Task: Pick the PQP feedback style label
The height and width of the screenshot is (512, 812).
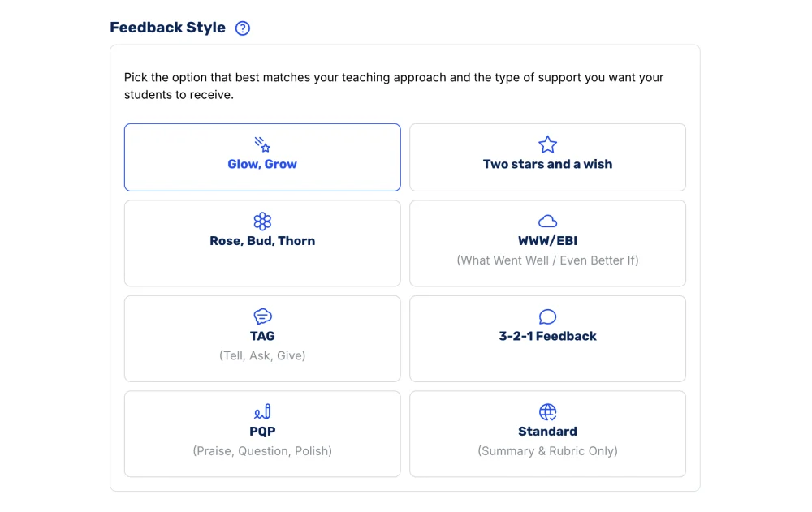Action: coord(262,431)
